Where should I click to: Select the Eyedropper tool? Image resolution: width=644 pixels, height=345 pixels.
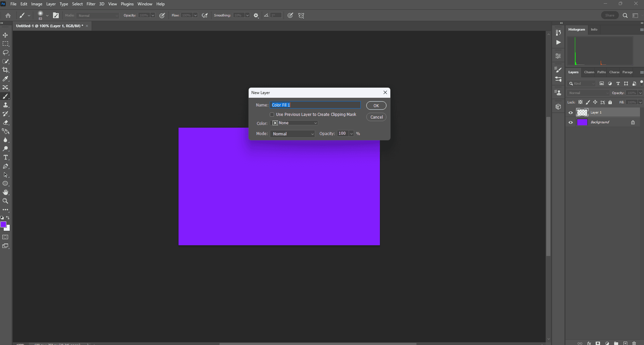pyautogui.click(x=5, y=79)
